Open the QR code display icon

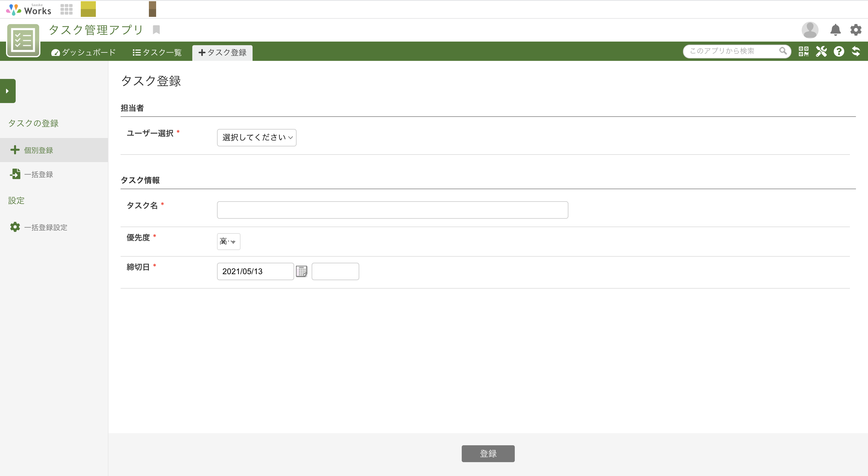[x=804, y=51]
